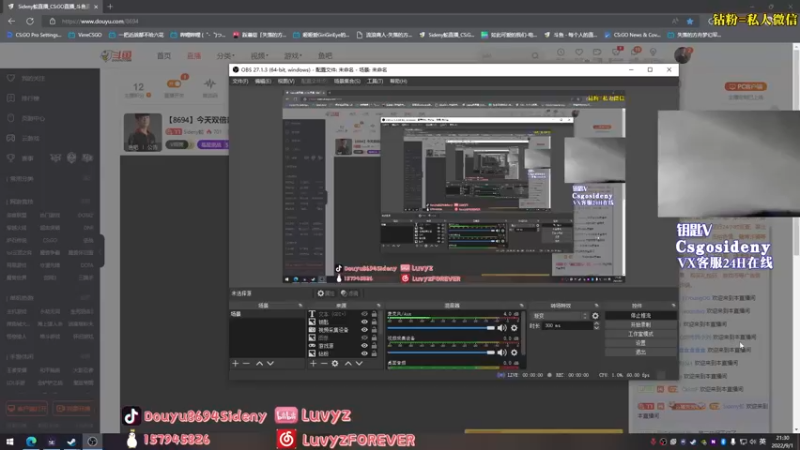Open the OBS 帮助(H) menu
The width and height of the screenshot is (800, 450).
(x=398, y=81)
